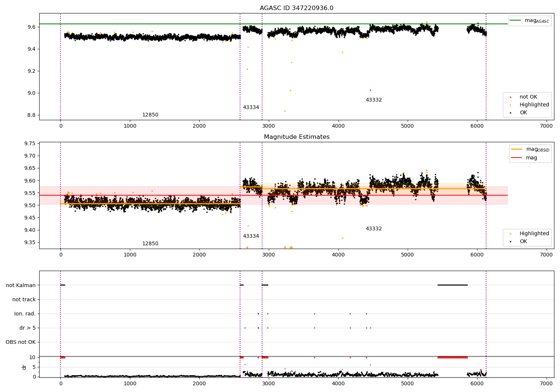Click the red 'not OK' data point near 9.03 magnitude

pos(370,90)
